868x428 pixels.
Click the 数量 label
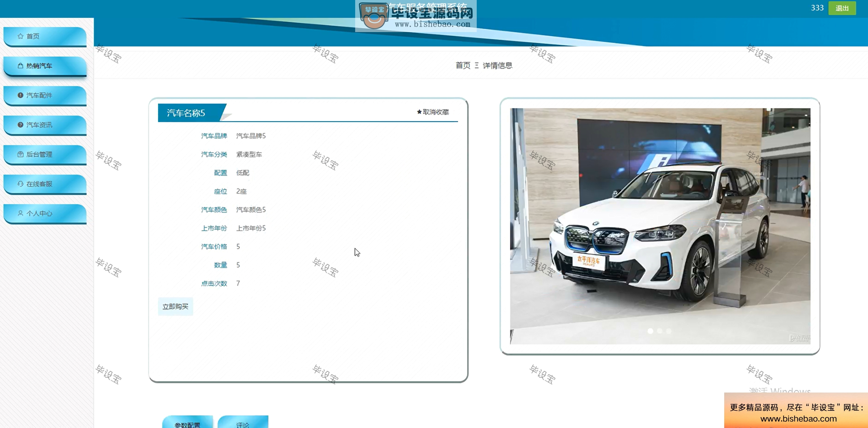[x=221, y=265]
